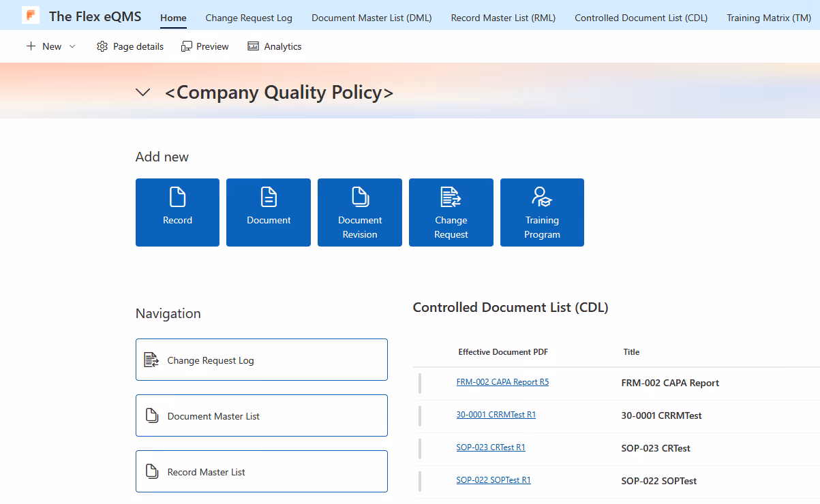
Task: Select the Training Program tile icon
Action: coord(542,197)
